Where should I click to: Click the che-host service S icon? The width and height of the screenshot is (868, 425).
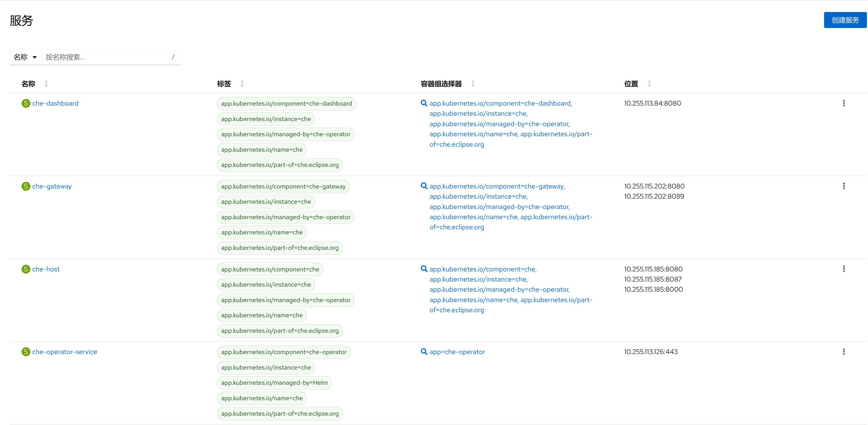[x=26, y=269]
